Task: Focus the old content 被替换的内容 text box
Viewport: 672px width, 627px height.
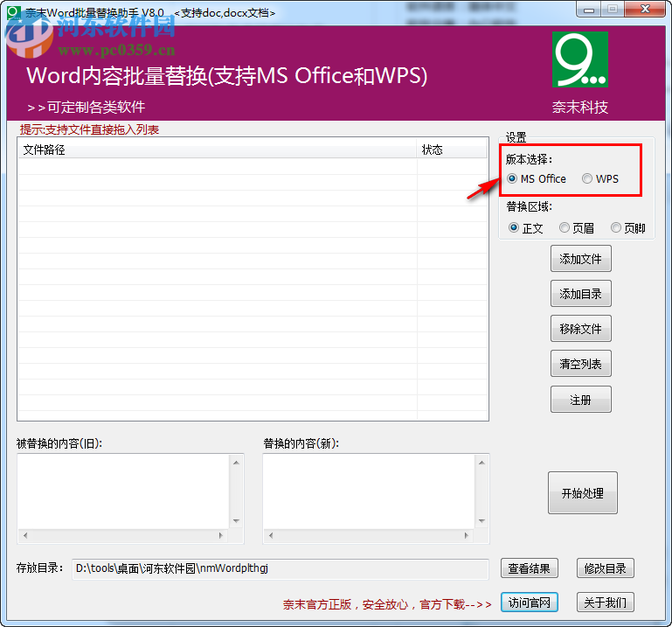Action: coord(124,491)
